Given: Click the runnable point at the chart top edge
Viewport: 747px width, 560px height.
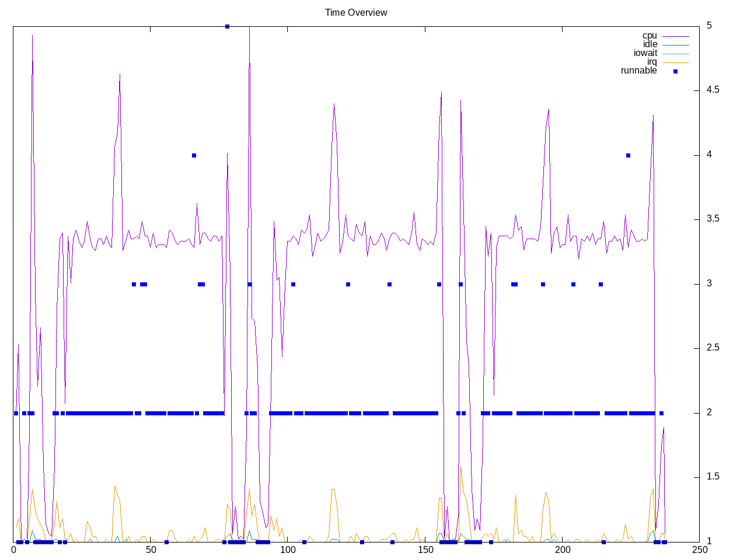Looking at the screenshot, I should pyautogui.click(x=227, y=26).
